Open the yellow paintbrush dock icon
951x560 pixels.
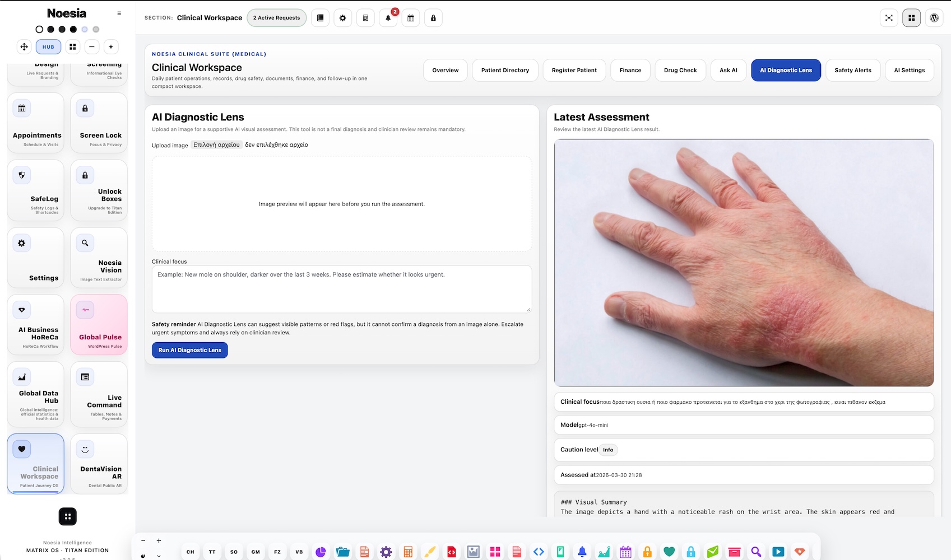pos(430,552)
